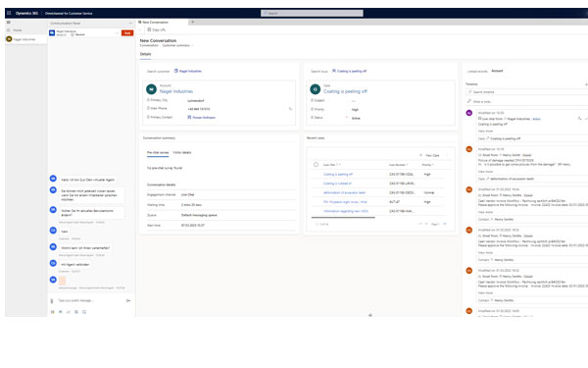Click the Search timeline field
This screenshot has width=588, height=368.
(527, 92)
